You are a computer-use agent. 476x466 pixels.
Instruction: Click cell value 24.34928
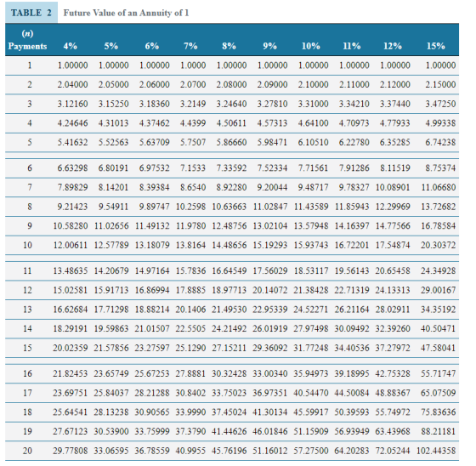[x=438, y=270]
